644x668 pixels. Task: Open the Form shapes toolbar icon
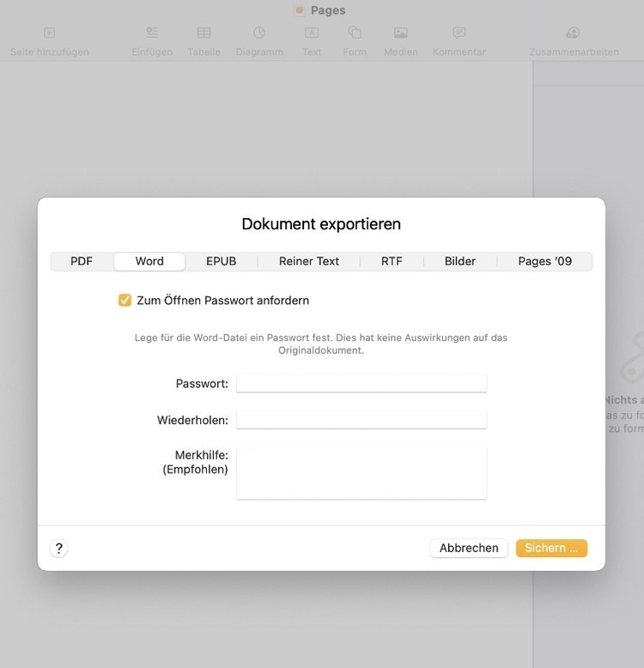click(355, 33)
